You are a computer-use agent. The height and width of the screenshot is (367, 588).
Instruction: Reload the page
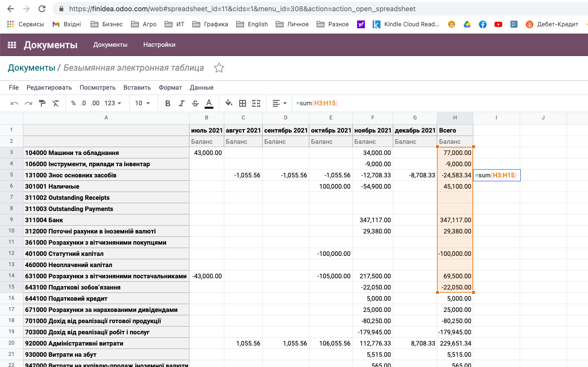point(42,9)
